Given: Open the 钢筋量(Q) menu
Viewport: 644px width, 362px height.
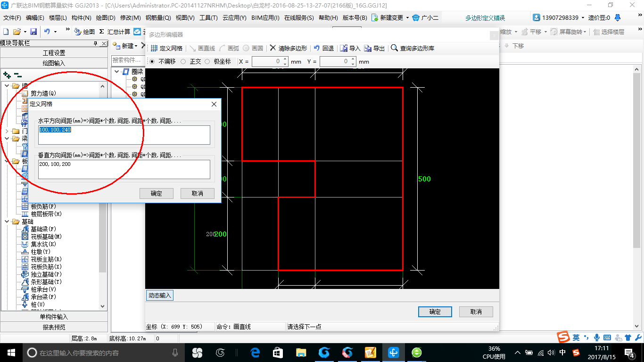Looking at the screenshot, I should pos(158,18).
